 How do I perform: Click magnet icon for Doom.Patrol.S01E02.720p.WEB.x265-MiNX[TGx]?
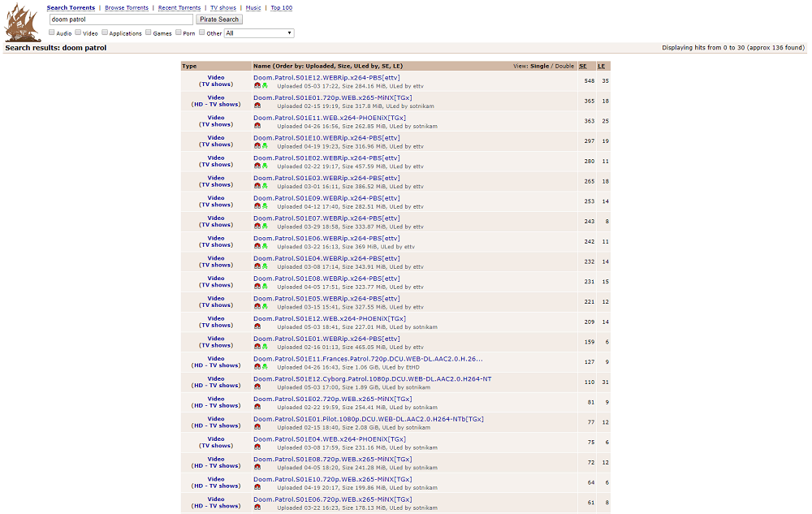click(x=257, y=407)
